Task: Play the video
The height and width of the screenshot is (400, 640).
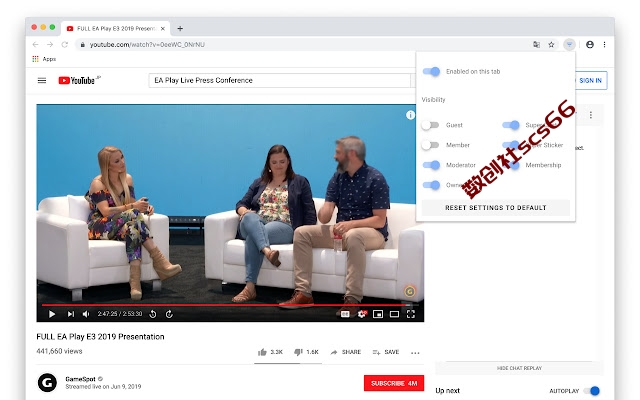Action: [x=52, y=314]
